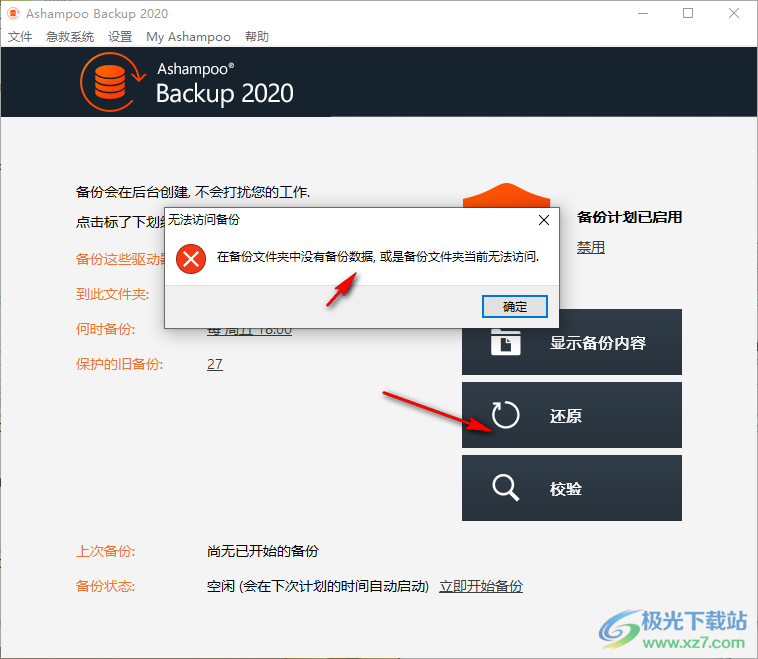Close the 无法访问备份 dialog with X
758x659 pixels.
pos(544,220)
